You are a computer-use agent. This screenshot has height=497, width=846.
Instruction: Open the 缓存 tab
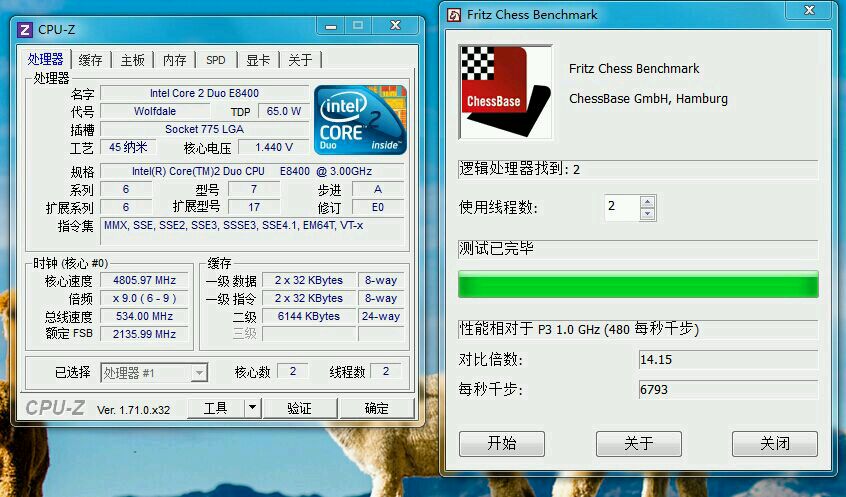pyautogui.click(x=90, y=60)
